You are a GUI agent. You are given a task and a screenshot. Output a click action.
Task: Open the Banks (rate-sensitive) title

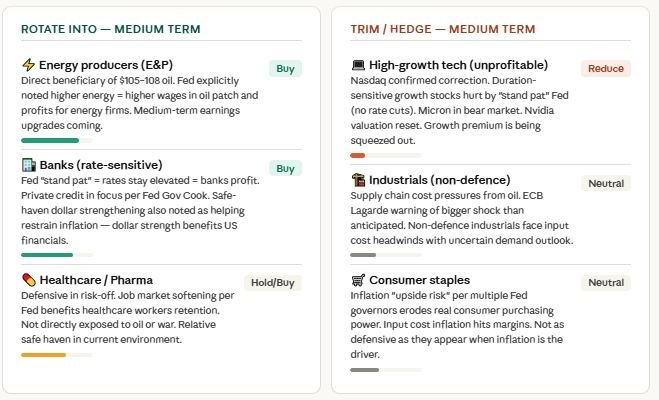tap(101, 164)
